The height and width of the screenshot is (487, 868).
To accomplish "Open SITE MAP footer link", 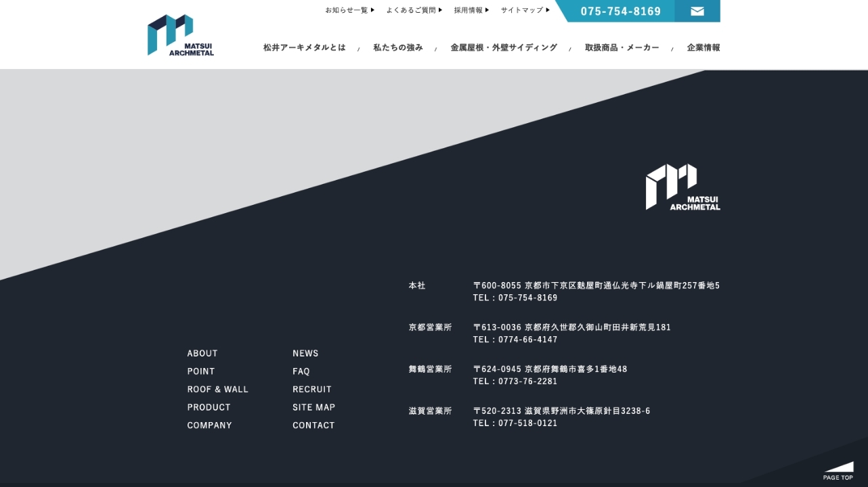I will click(313, 407).
